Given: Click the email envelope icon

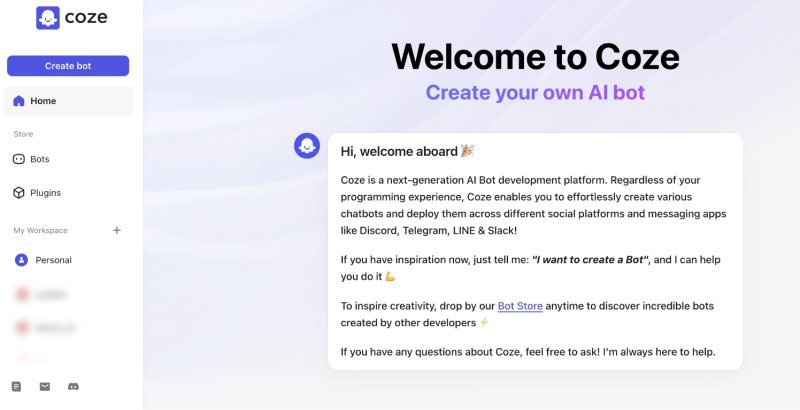Looking at the screenshot, I should 45,387.
